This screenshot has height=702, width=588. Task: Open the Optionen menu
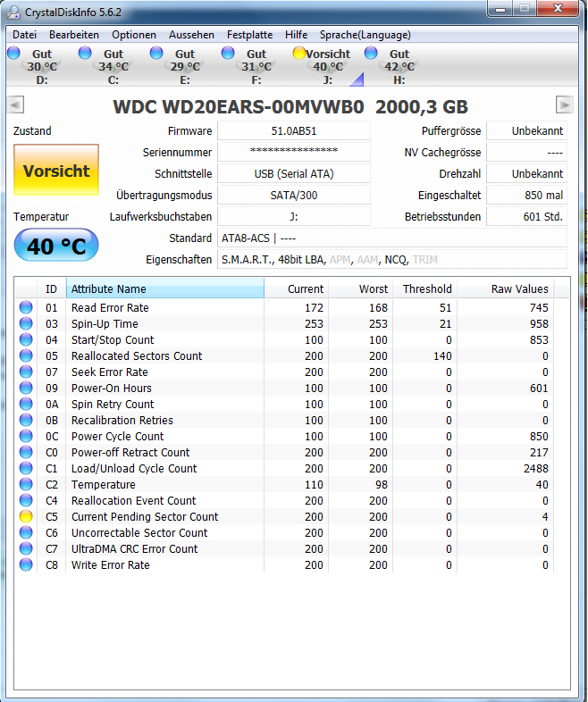pyautogui.click(x=134, y=35)
